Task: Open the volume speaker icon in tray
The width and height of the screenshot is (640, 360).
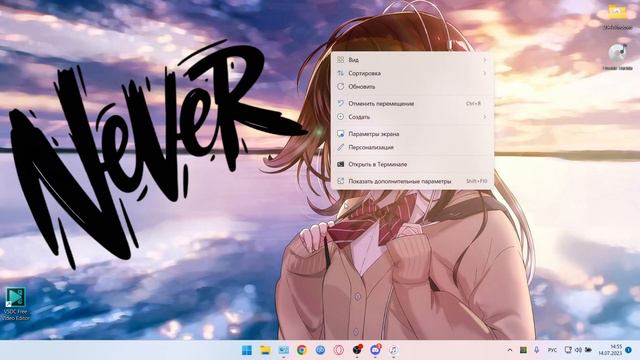Action: coord(578,350)
